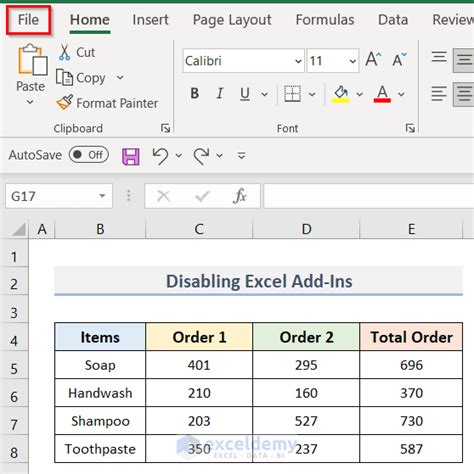Toggle Italic formatting
Image resolution: width=474 pixels, height=474 pixels.
pyautogui.click(x=220, y=93)
